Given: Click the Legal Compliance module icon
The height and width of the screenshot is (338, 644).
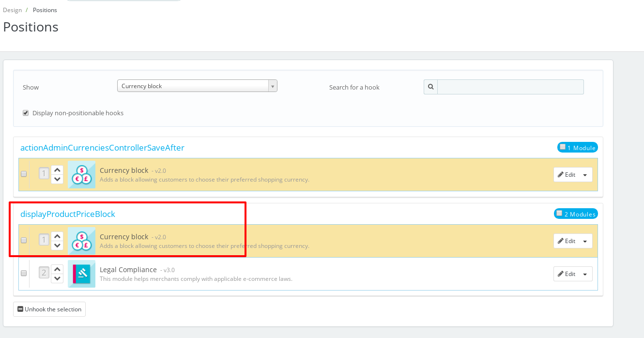Looking at the screenshot, I should 81,274.
